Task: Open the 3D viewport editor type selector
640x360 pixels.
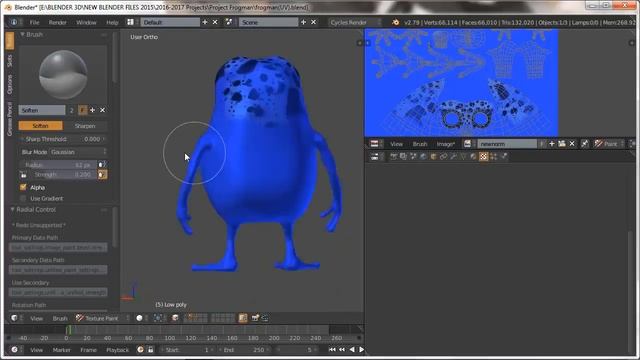Action: [x=17, y=318]
